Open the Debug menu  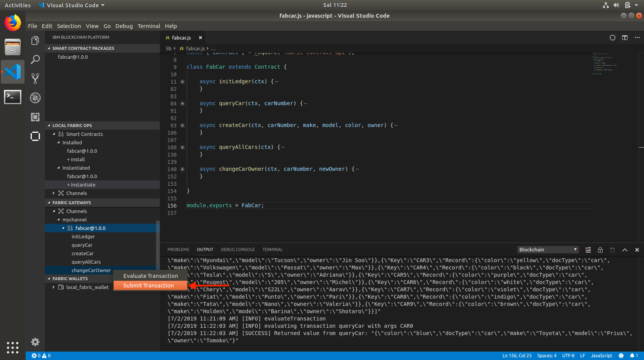point(124,26)
